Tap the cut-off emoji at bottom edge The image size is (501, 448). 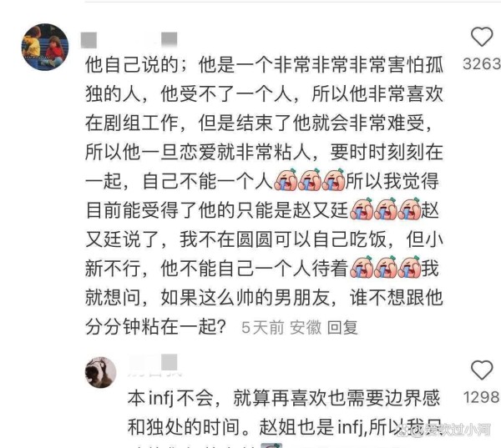pos(271,445)
